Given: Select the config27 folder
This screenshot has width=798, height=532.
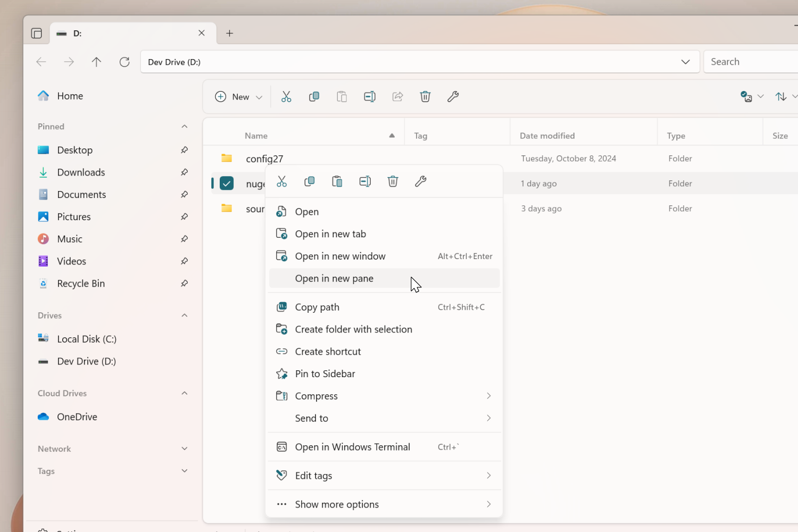Looking at the screenshot, I should point(504,159).
